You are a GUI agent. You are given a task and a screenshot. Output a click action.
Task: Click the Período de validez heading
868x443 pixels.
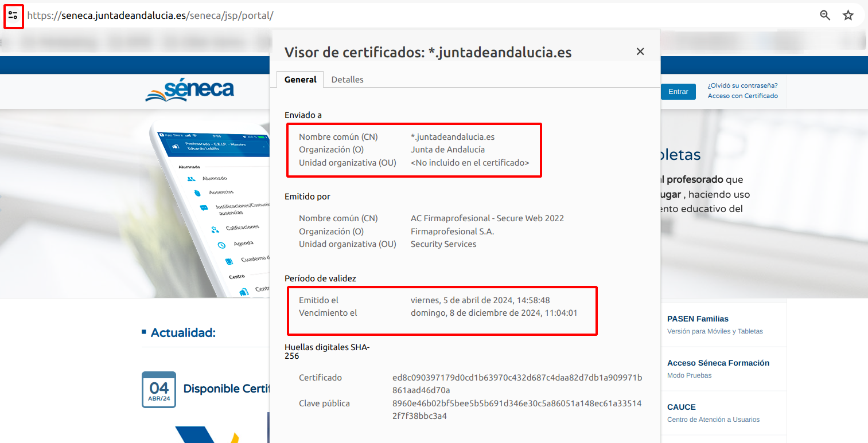320,279
